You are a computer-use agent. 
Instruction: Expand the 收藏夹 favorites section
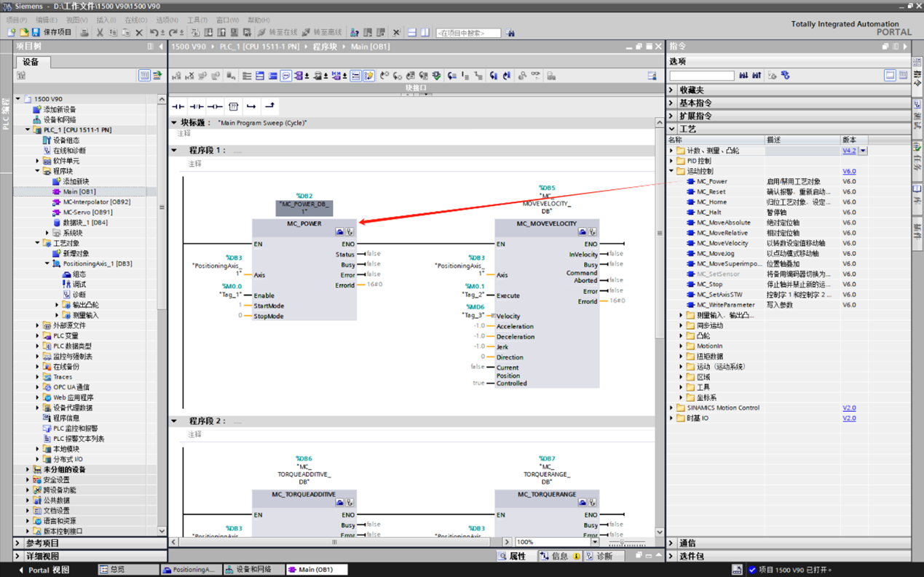pos(672,90)
